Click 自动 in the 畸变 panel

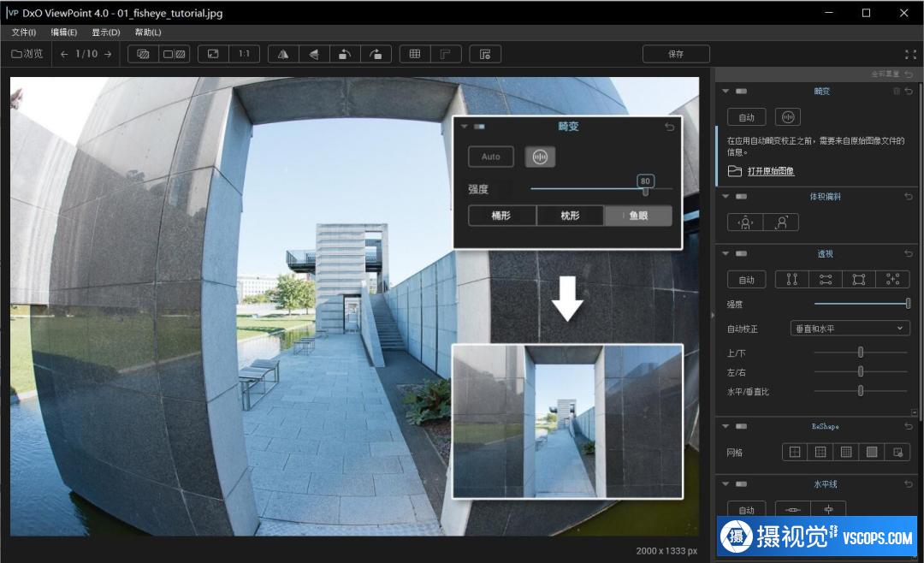(747, 117)
